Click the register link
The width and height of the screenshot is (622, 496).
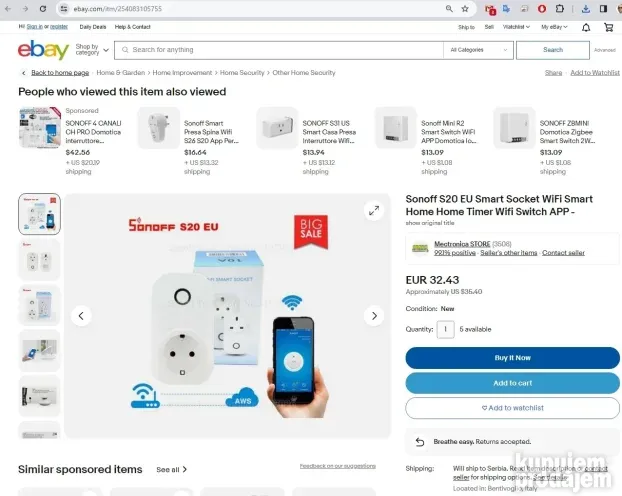click(59, 27)
